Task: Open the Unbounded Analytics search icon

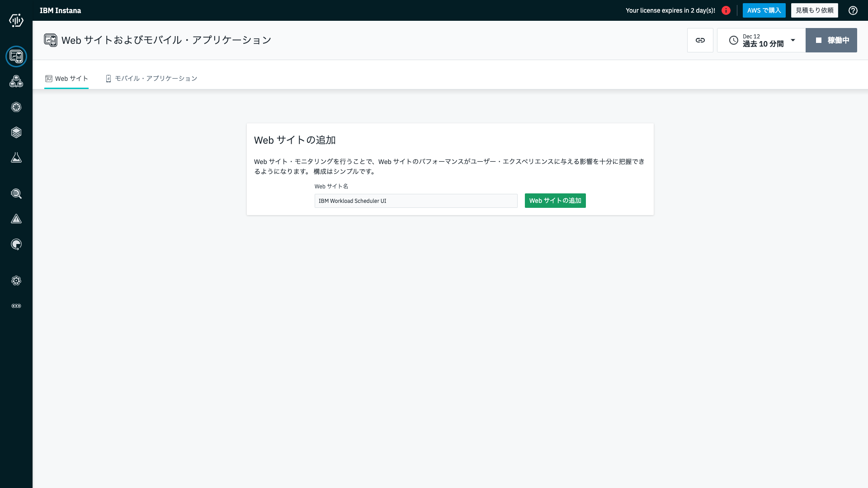Action: click(16, 194)
